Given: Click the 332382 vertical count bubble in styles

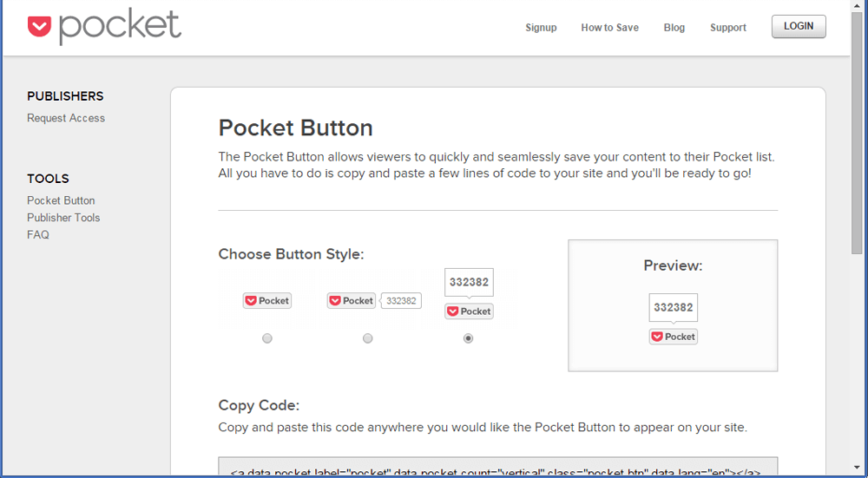Looking at the screenshot, I should tap(469, 283).
